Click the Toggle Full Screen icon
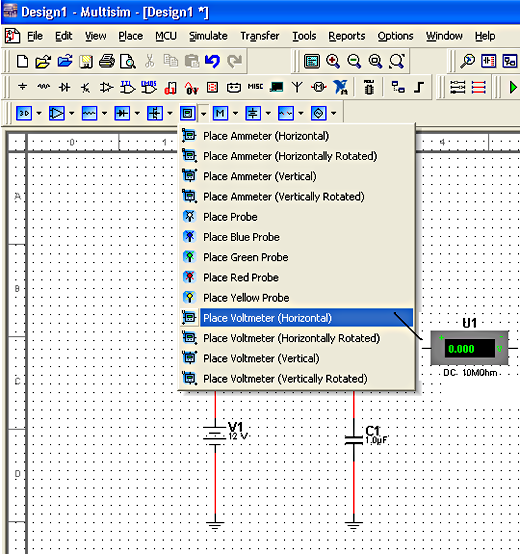Screen dimensions: 520x554 coord(312,61)
